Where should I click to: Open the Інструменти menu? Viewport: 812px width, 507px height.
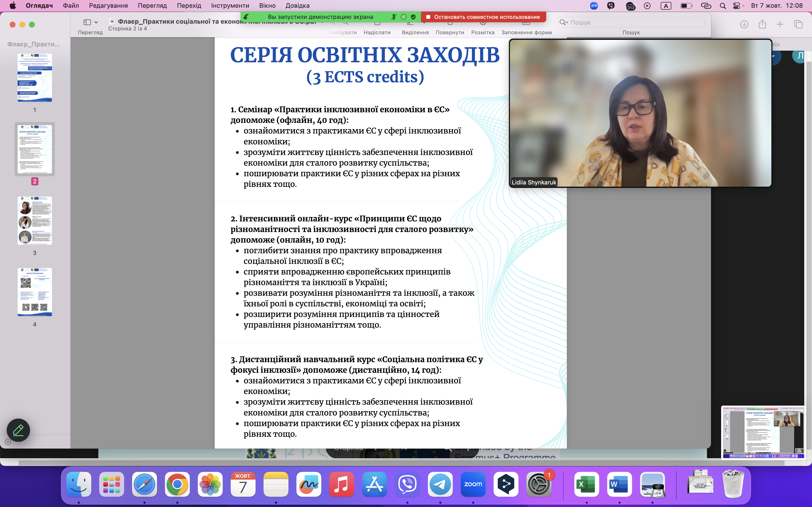pos(230,6)
